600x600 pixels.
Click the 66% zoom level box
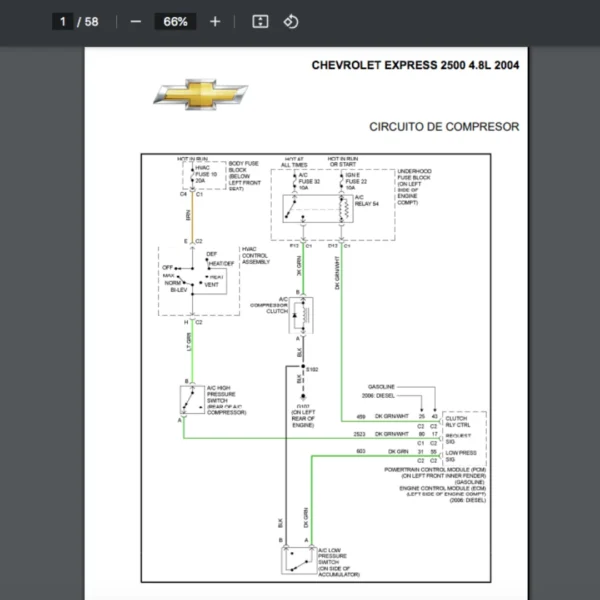tap(176, 21)
